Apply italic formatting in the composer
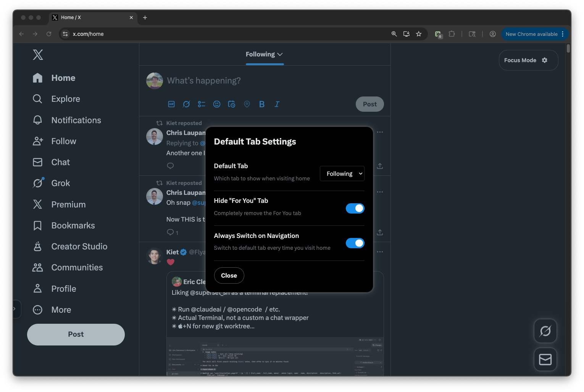This screenshot has height=392, width=584. 277,104
